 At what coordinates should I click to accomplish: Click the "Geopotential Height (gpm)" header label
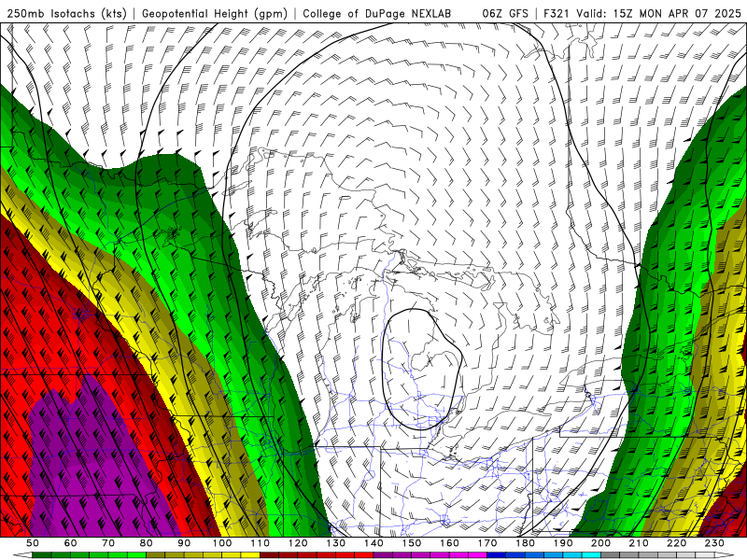215,13
